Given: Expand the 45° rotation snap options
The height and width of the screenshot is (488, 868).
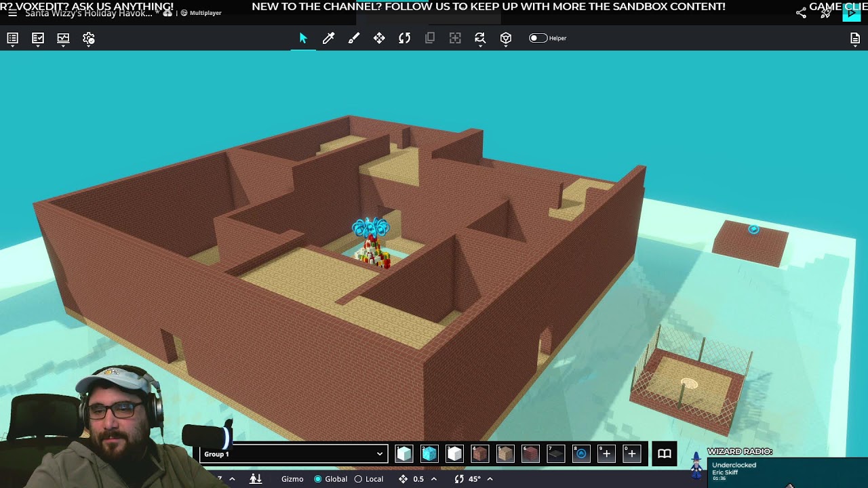Looking at the screenshot, I should [490, 479].
